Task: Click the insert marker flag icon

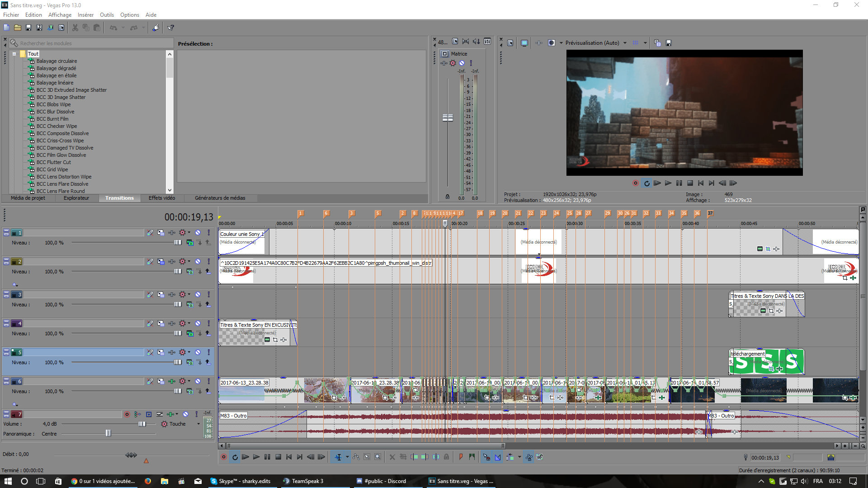Action: (x=461, y=457)
